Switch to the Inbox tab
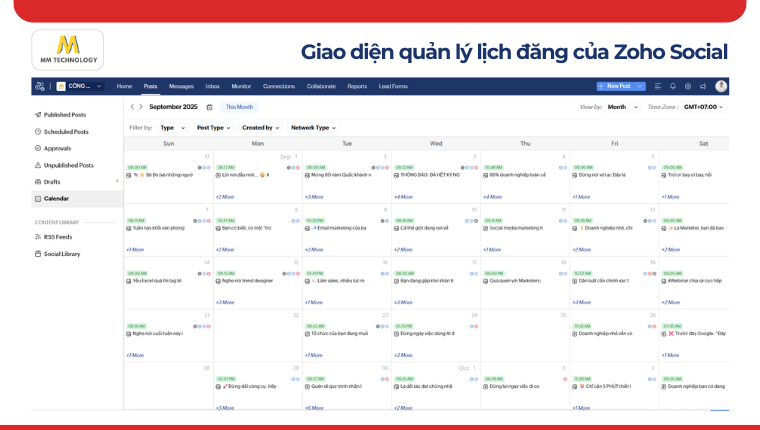The height and width of the screenshot is (430, 760). point(212,86)
